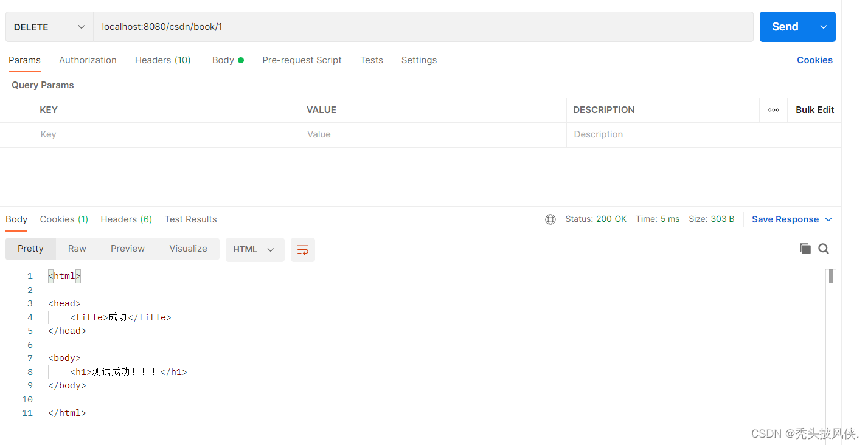Select the response Body tab
868x445 pixels.
[16, 219]
